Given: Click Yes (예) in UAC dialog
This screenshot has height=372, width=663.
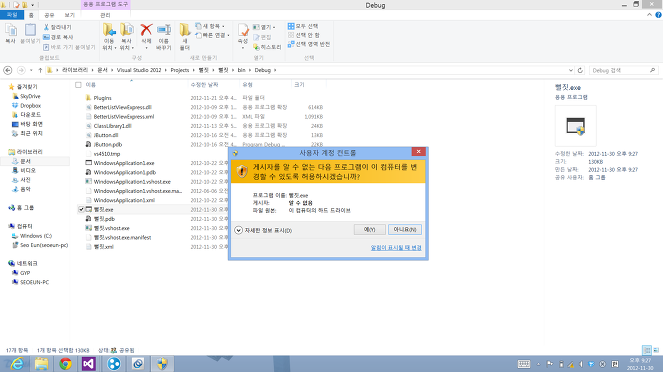Looking at the screenshot, I should tap(370, 230).
